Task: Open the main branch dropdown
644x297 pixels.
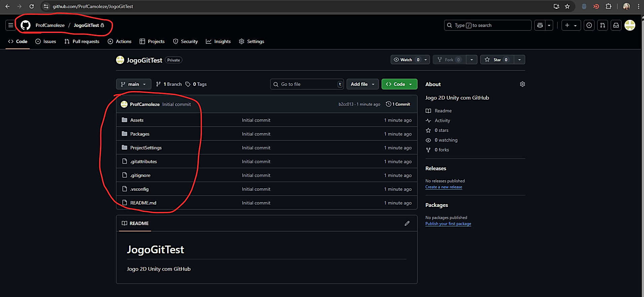Action: pyautogui.click(x=134, y=84)
